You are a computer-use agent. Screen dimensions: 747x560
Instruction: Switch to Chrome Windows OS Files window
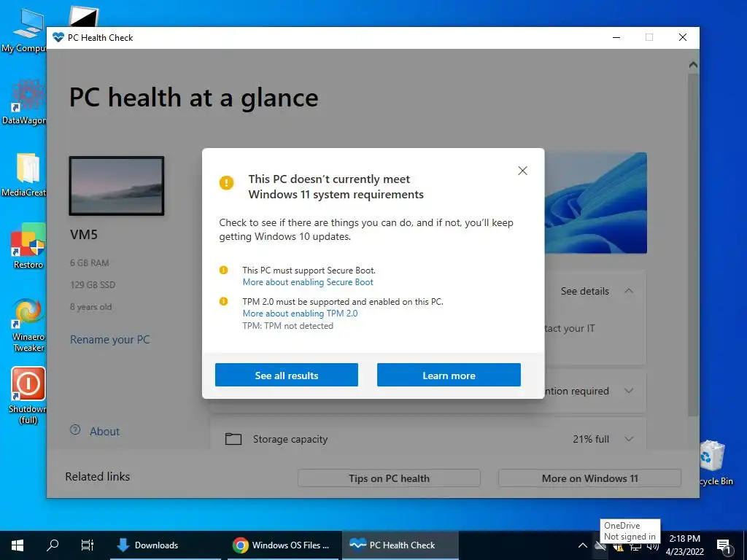pyautogui.click(x=282, y=545)
